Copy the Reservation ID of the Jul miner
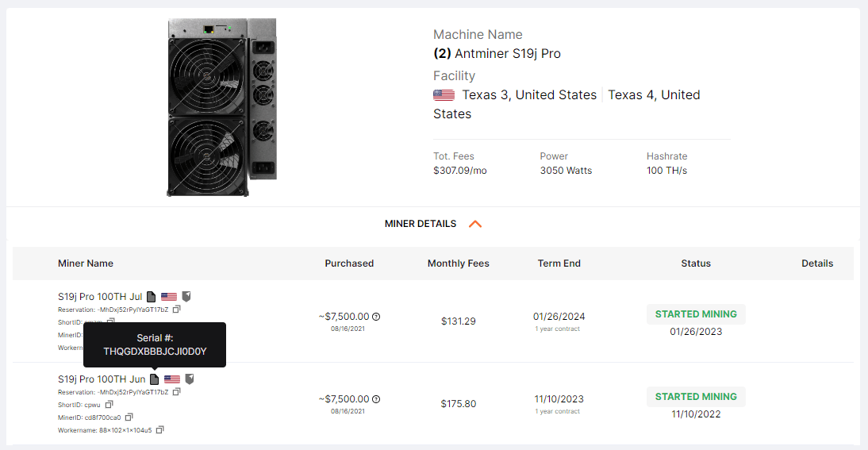Screen dimensions: 868x450 (x=177, y=310)
